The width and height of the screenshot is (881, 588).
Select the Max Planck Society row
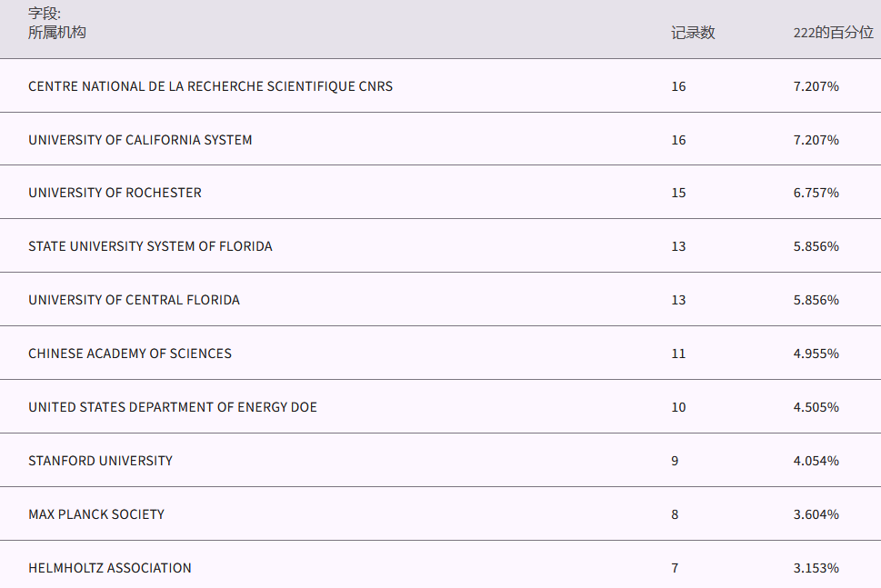(96, 514)
